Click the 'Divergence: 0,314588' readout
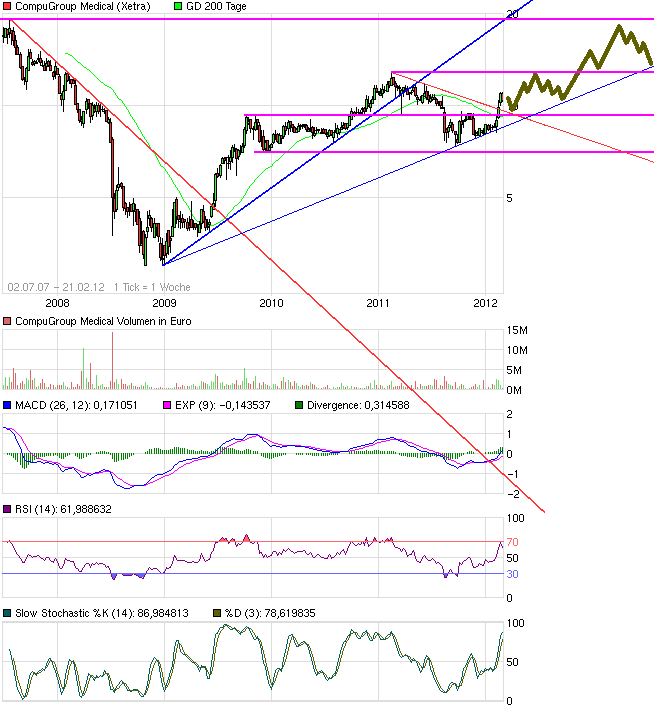Viewport: 654px width, 710px height. point(358,405)
